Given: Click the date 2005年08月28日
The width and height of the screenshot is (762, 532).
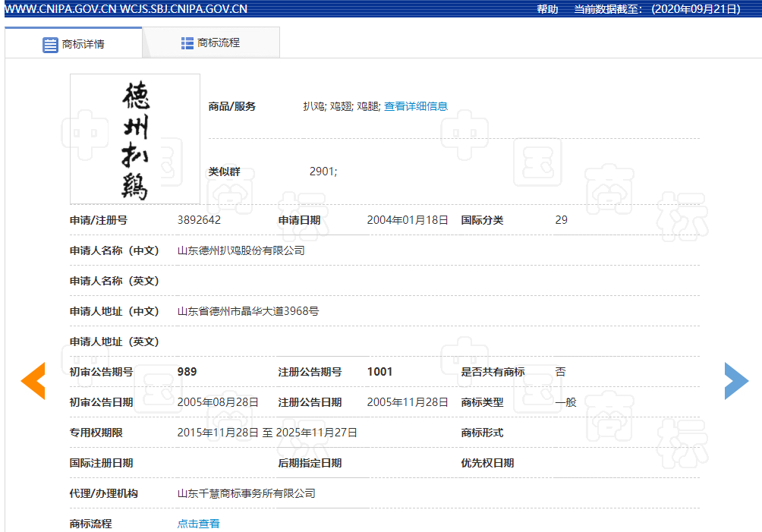Looking at the screenshot, I should coord(218,402).
